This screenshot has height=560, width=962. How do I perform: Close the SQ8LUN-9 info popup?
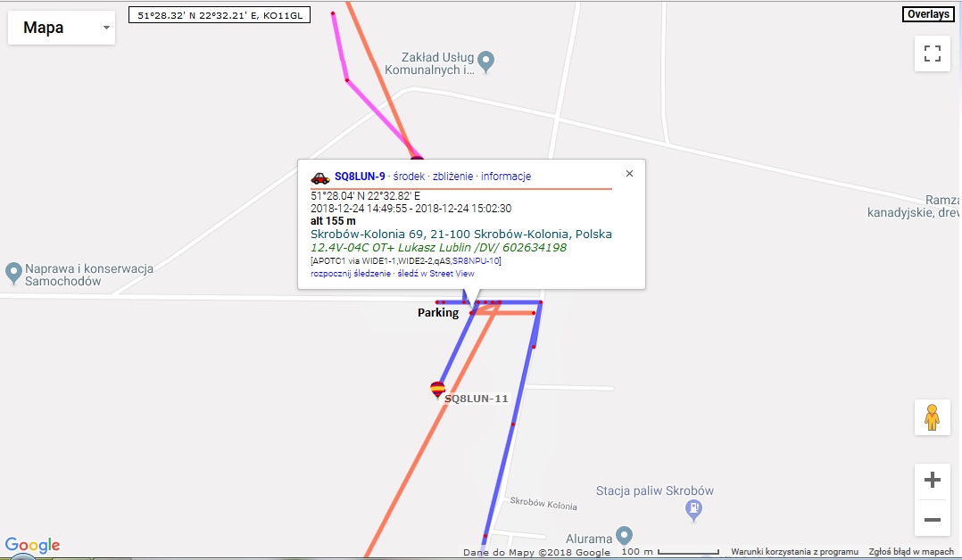click(629, 174)
